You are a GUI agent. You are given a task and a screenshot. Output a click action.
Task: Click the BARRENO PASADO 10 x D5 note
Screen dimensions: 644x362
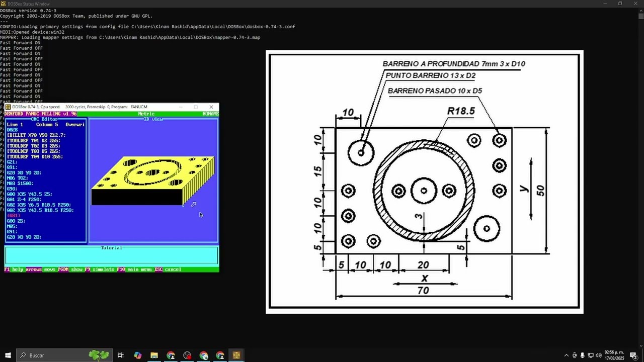point(435,91)
